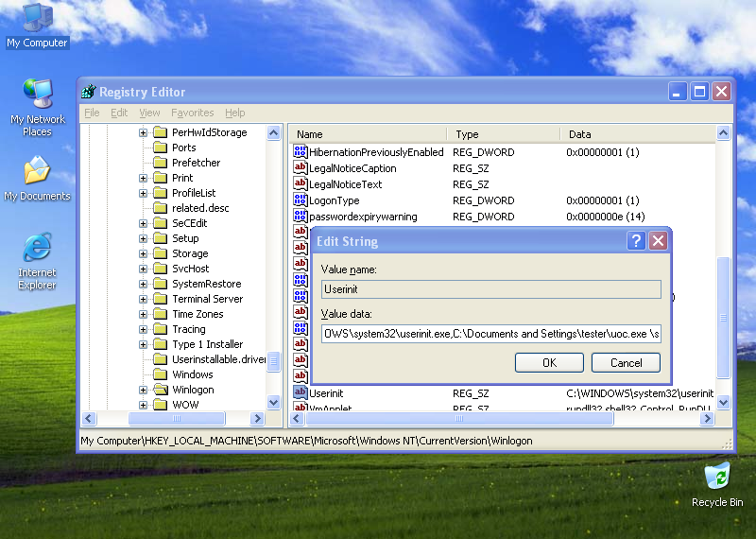The image size is (756, 539).
Task: Expand the WOW key
Action: coord(143,405)
